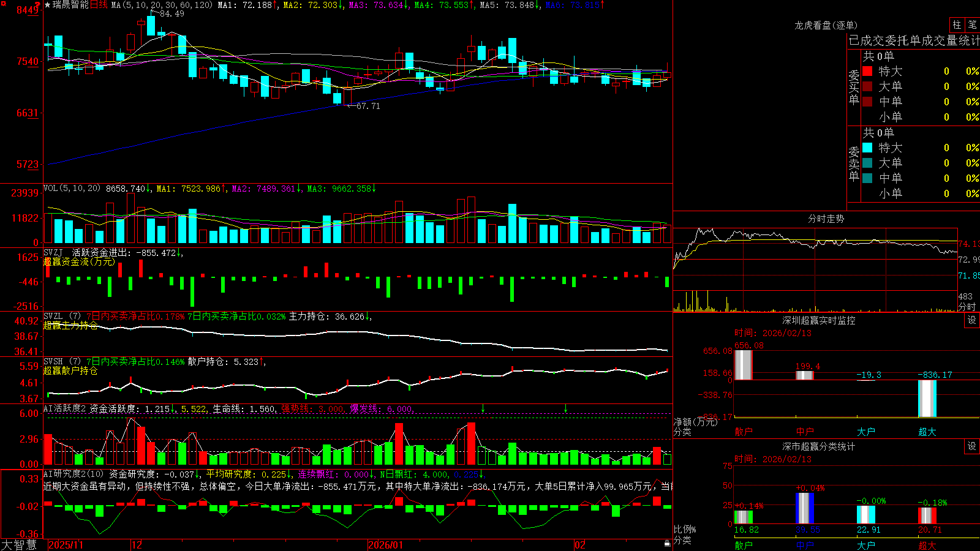Click the dark red 大单 swatch in 委买单

[867, 86]
